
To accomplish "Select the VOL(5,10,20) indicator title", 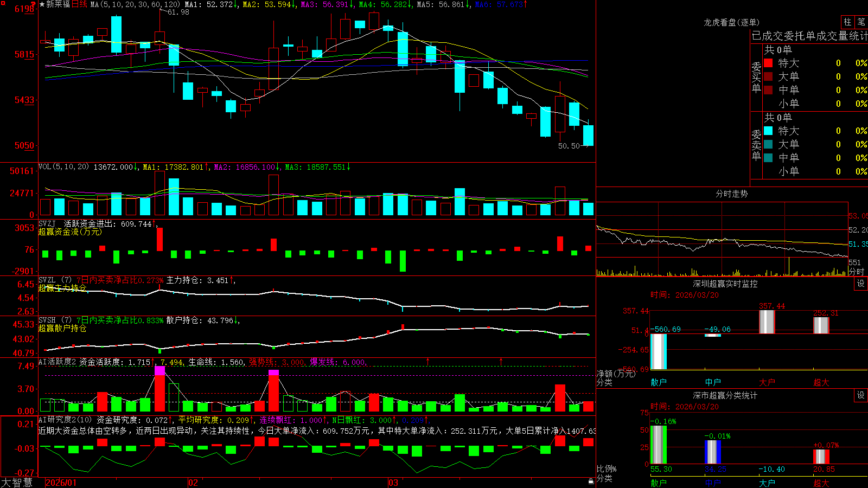I will [63, 166].
